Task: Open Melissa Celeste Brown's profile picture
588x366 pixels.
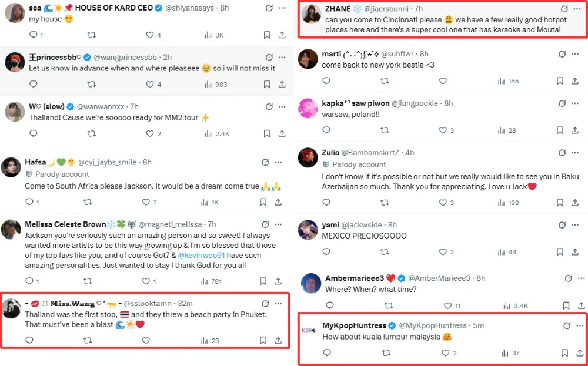Action: 11,230
